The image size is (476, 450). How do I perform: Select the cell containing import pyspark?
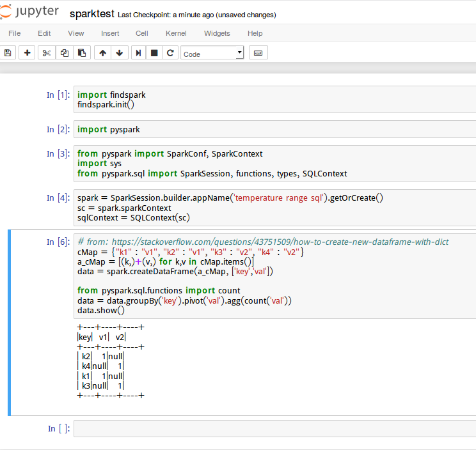tap(274, 130)
